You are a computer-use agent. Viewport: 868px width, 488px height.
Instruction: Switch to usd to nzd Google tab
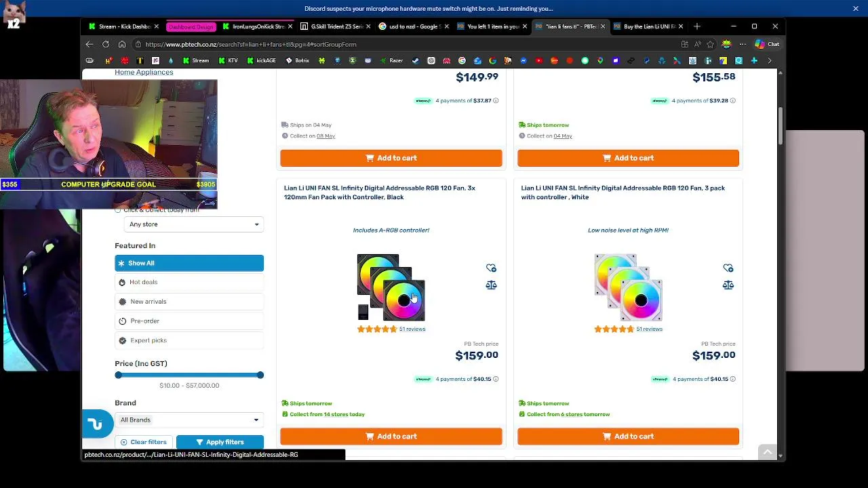click(x=414, y=26)
